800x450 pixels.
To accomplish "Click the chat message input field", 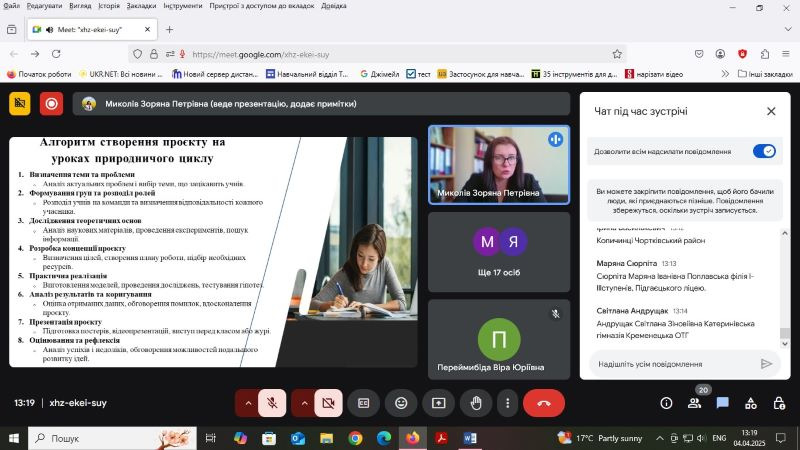I will coord(673,364).
